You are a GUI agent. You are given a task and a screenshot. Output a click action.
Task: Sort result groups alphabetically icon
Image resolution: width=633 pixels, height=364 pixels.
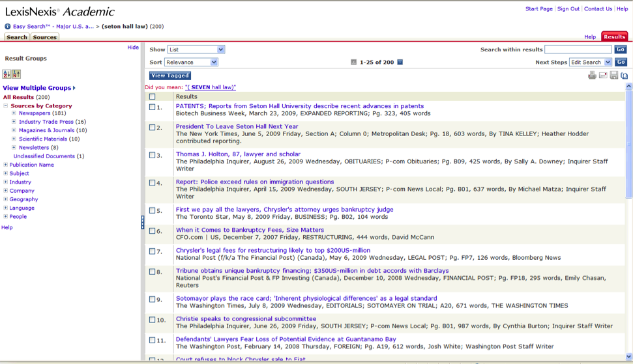tap(7, 74)
